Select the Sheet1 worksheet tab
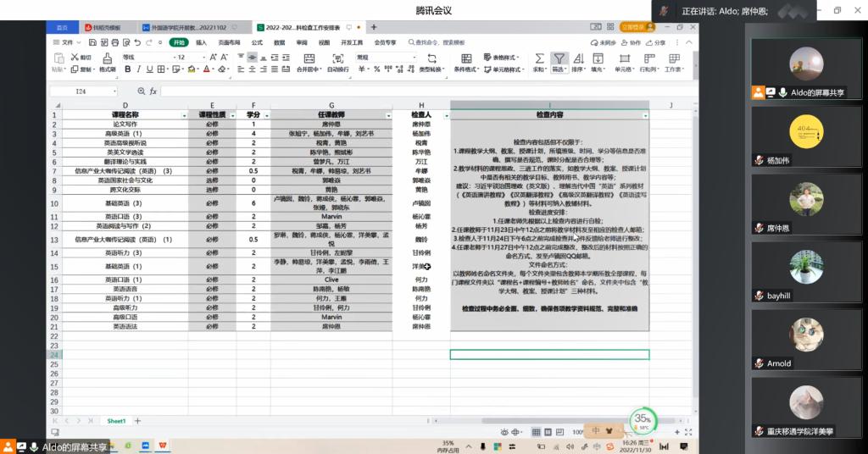The width and height of the screenshot is (868, 454). 116,420
